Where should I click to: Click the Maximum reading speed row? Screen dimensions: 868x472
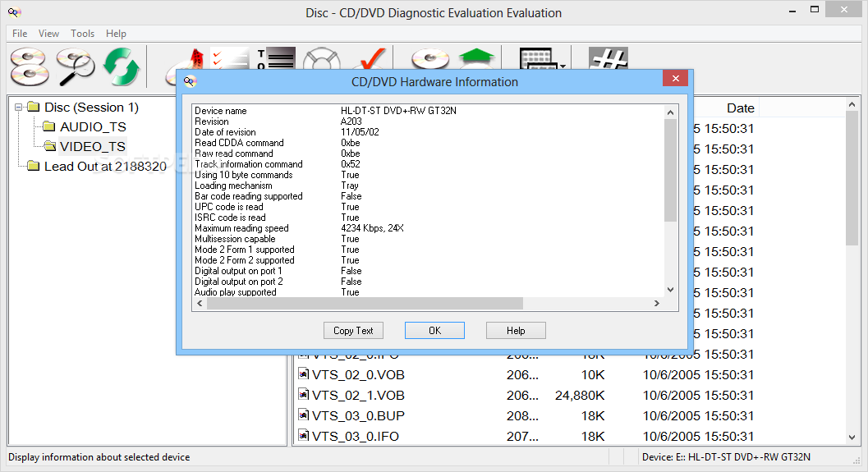[x=299, y=228]
